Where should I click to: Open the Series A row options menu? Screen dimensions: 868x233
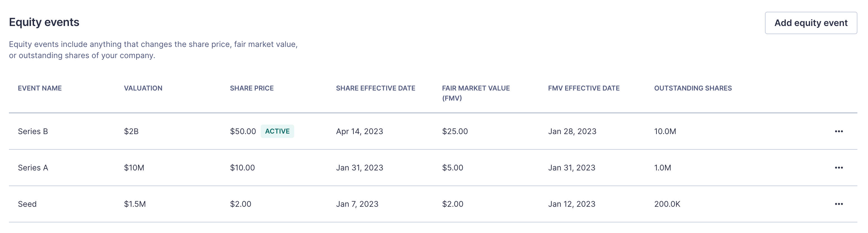tap(838, 168)
